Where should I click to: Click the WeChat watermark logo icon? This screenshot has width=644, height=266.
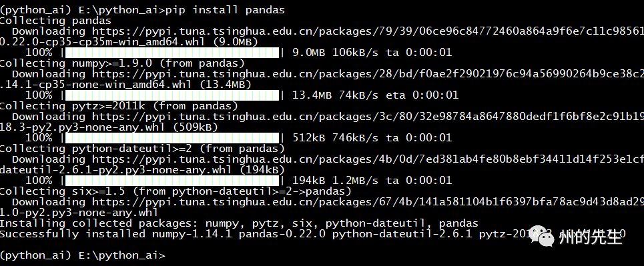(541, 236)
